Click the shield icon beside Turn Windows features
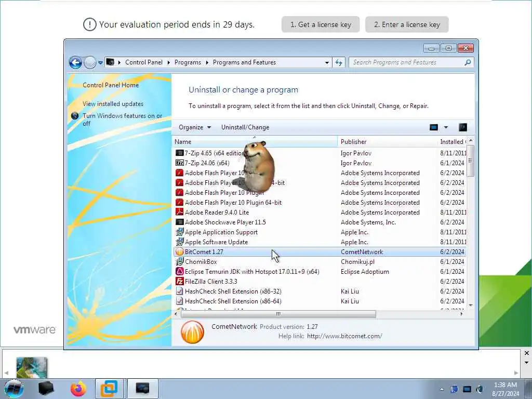Image resolution: width=532 pixels, height=399 pixels. [75, 116]
